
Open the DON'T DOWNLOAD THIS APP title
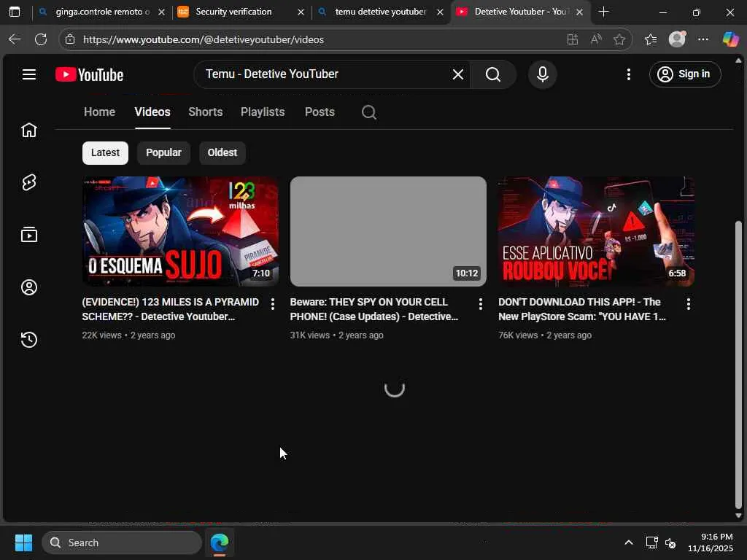582,309
